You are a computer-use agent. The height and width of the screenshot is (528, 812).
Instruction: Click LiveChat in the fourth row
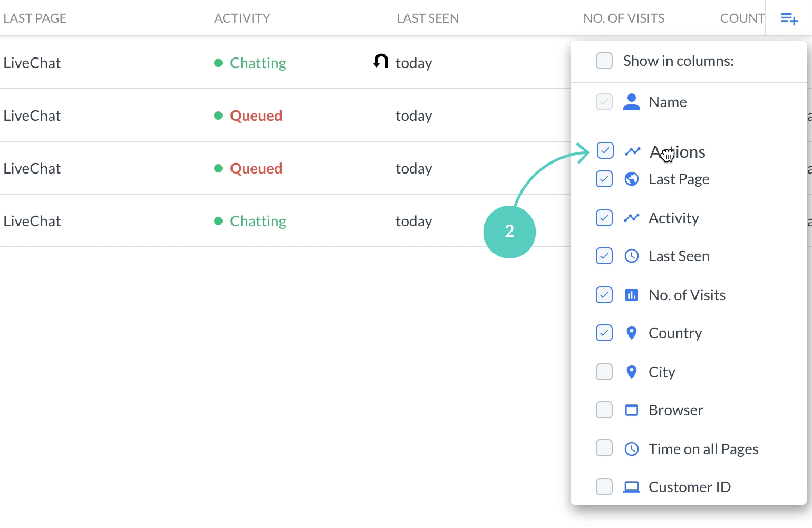tap(32, 221)
